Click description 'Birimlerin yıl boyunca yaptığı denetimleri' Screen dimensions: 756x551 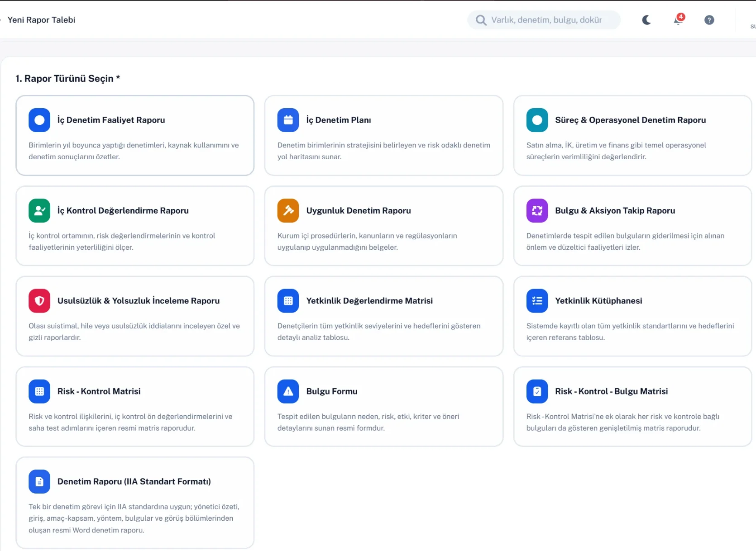coord(134,151)
